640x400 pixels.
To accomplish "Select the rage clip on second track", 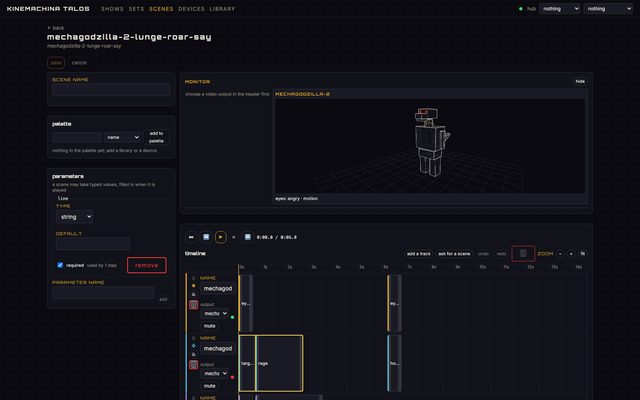I will pos(280,363).
